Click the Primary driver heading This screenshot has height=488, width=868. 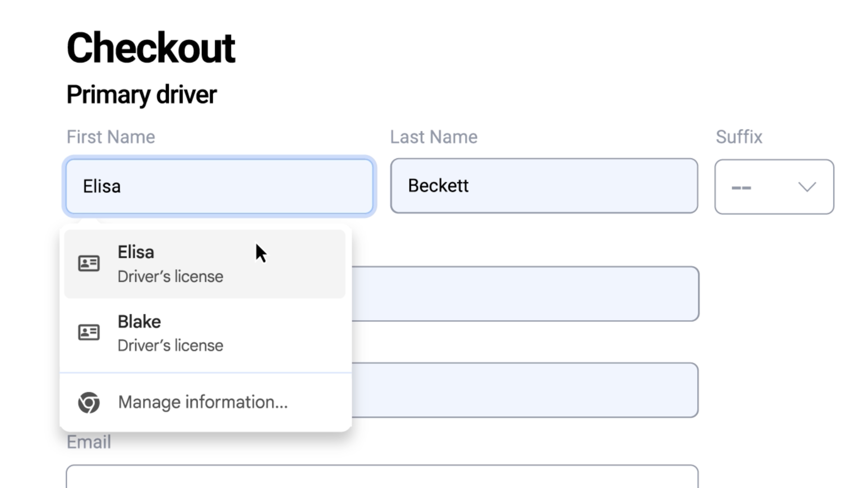[x=142, y=94]
